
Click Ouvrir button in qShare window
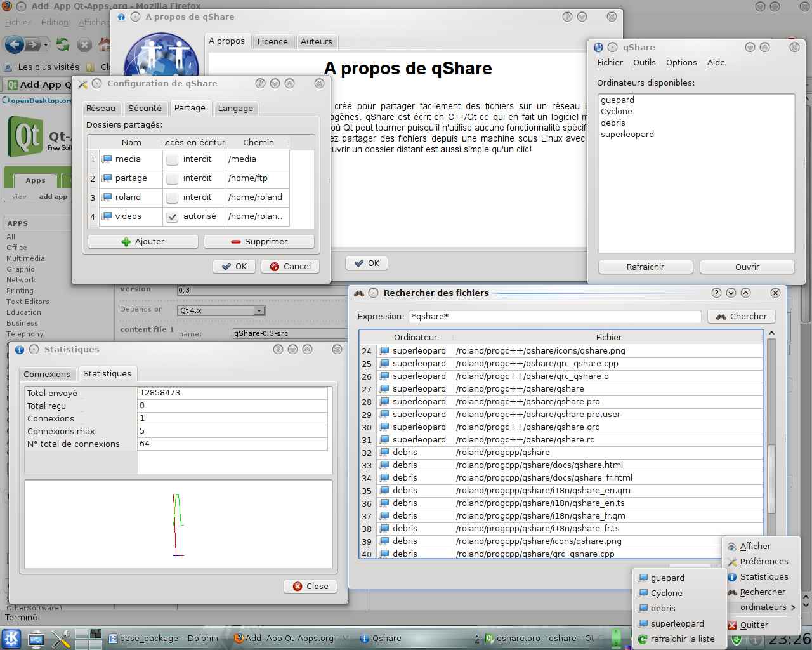pos(747,267)
